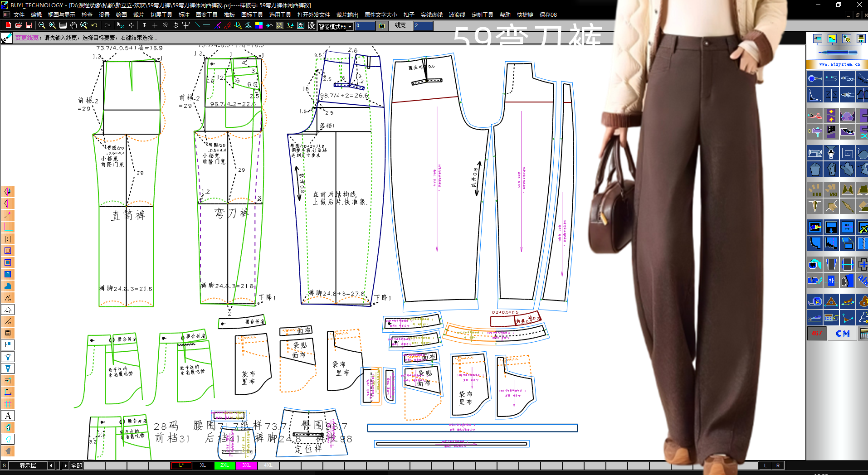Open the 裁片 menu
This screenshot has width=868, height=475.
(x=138, y=15)
